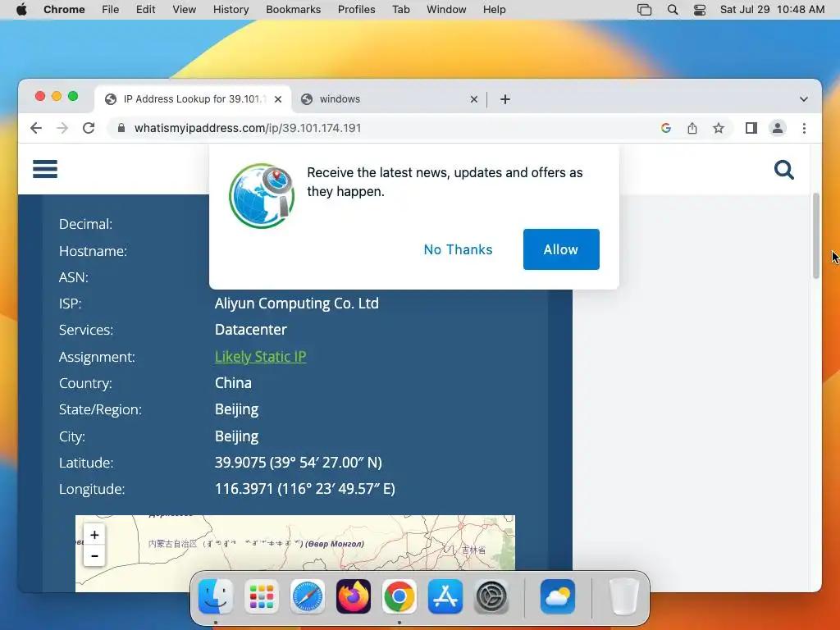
Task: Switch to the windows tab
Action: point(388,99)
